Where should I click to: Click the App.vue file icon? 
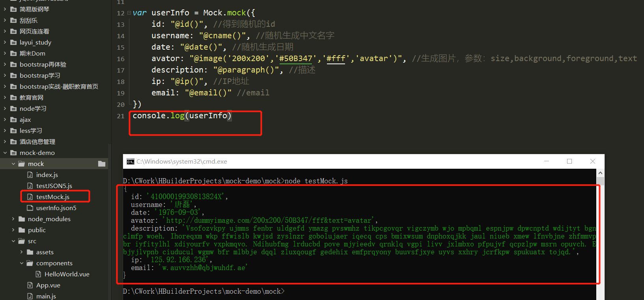tap(30, 285)
